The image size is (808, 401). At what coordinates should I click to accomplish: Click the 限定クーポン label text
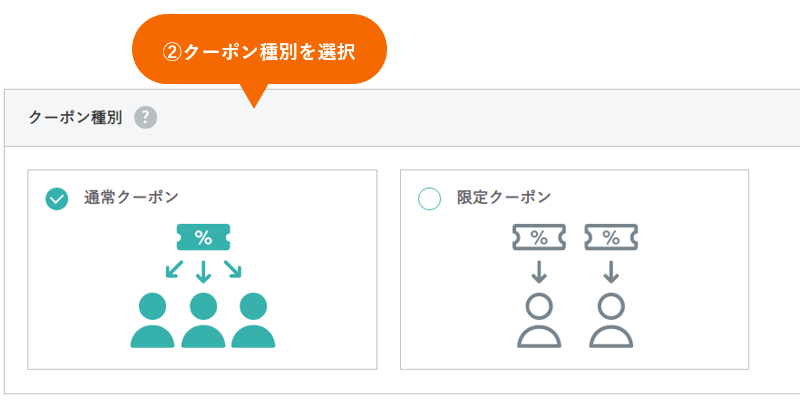point(504,197)
